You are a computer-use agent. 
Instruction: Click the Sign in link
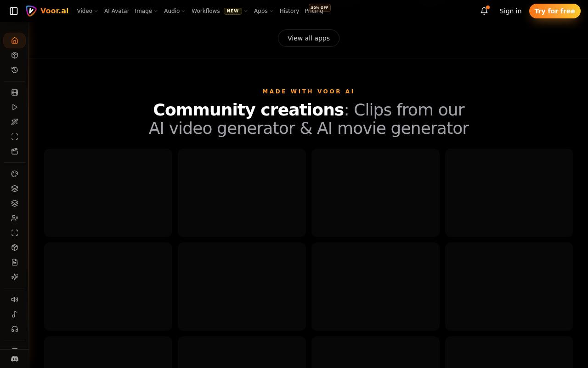(x=510, y=11)
